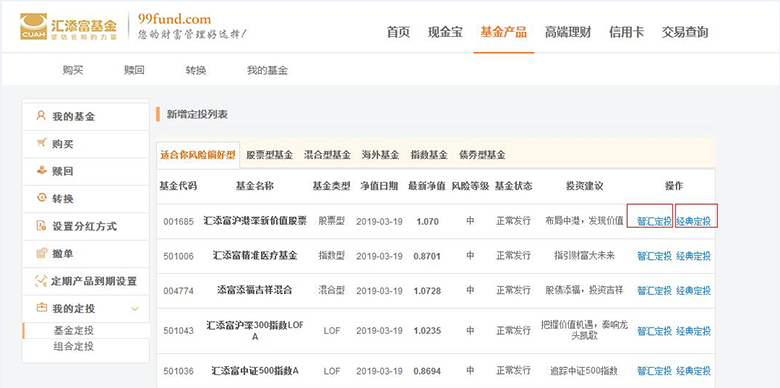Open the 高端理财 top navigation menu
The width and height of the screenshot is (780, 388).
tap(568, 32)
